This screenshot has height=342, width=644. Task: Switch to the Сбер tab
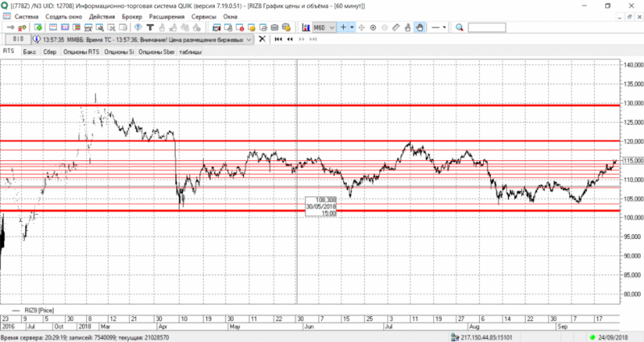50,52
